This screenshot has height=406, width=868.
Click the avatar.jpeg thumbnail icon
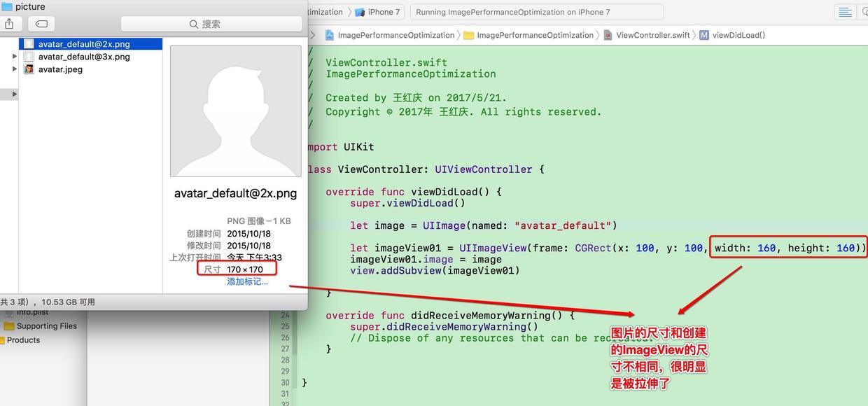click(29, 69)
